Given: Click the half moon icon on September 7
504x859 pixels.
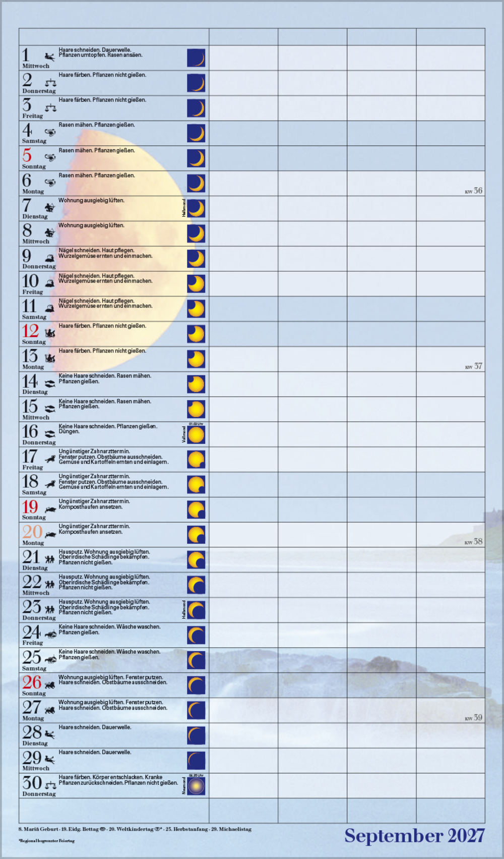Looking at the screenshot, I should [x=196, y=208].
